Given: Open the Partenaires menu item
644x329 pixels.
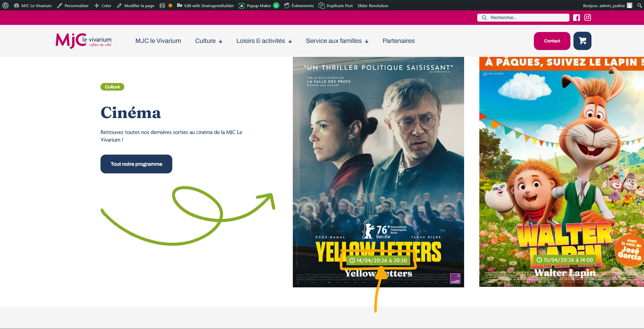Looking at the screenshot, I should tap(398, 41).
